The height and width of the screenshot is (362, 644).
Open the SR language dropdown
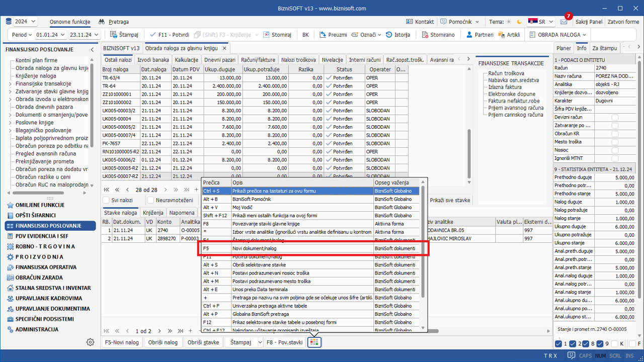tap(541, 22)
